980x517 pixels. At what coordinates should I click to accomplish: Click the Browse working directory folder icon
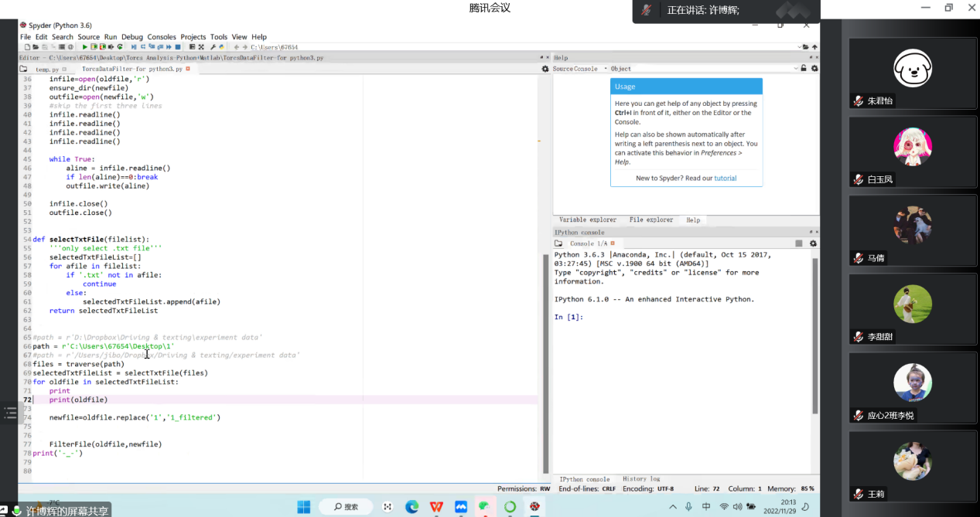pos(805,47)
